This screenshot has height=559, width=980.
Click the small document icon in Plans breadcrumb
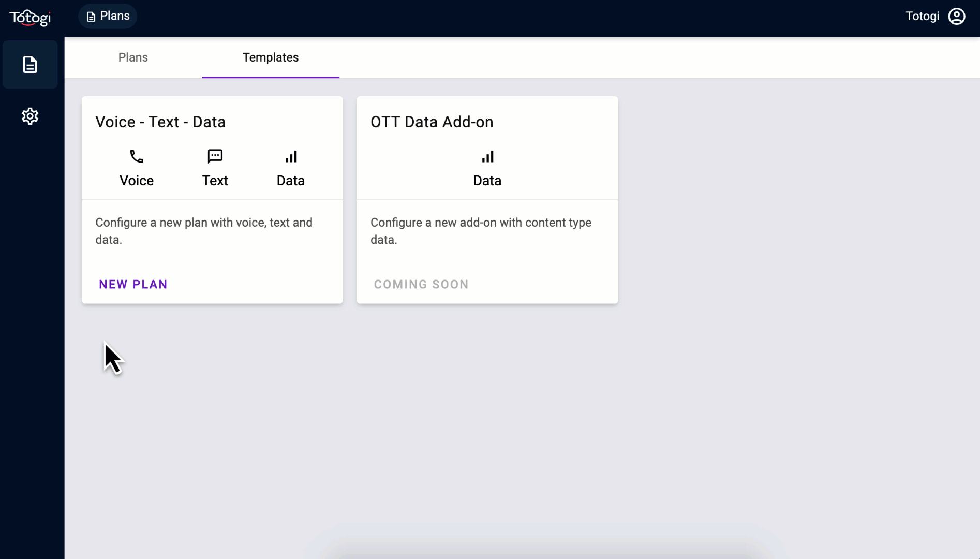91,17
